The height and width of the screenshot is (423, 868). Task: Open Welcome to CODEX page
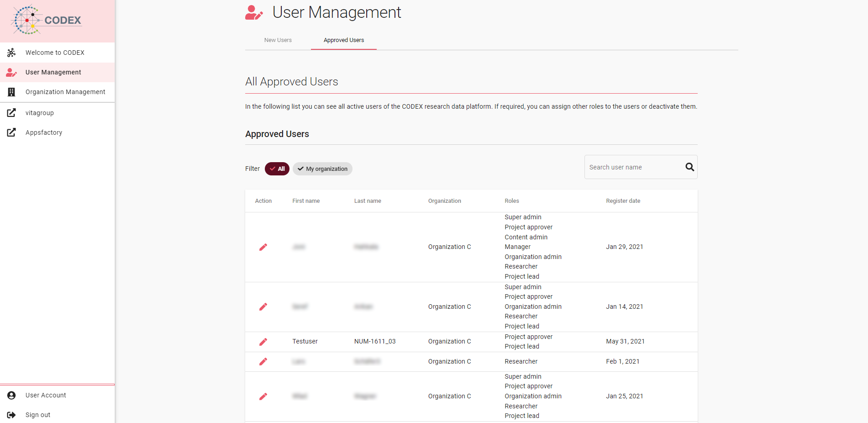pyautogui.click(x=57, y=53)
